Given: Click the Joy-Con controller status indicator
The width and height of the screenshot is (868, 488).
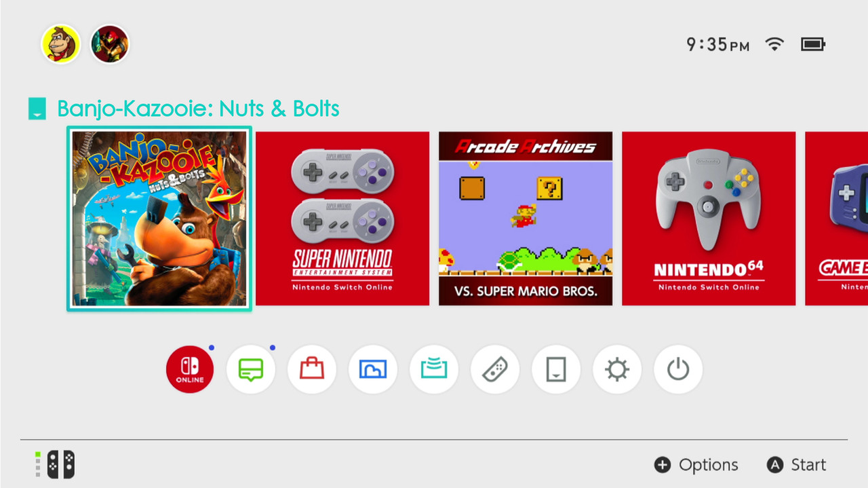Looking at the screenshot, I should tap(55, 465).
